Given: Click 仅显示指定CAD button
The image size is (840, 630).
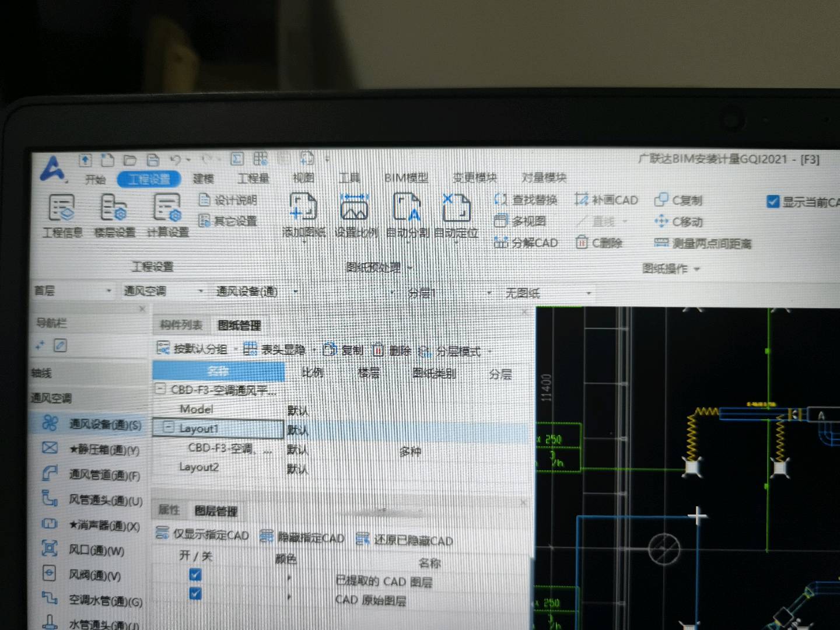Looking at the screenshot, I should coord(202,534).
